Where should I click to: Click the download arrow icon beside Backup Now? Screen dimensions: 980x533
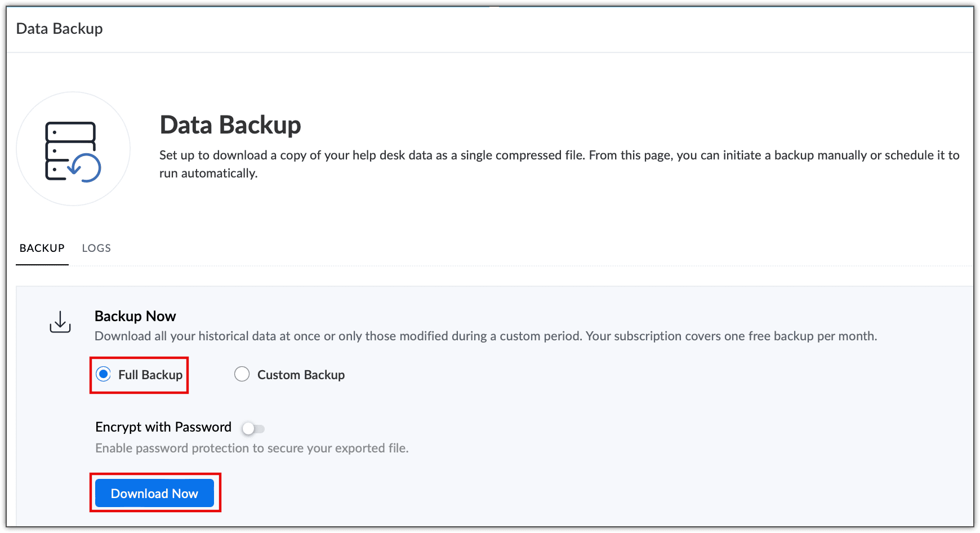60,322
